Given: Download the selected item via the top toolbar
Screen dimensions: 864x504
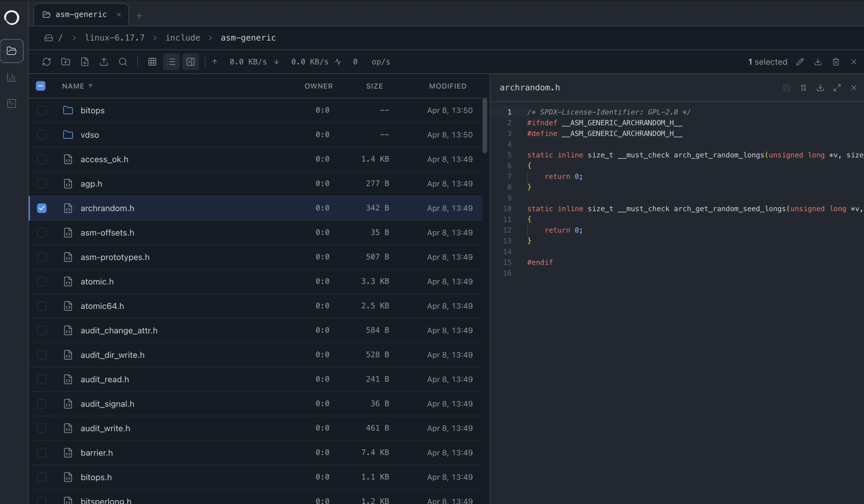Looking at the screenshot, I should click(818, 62).
